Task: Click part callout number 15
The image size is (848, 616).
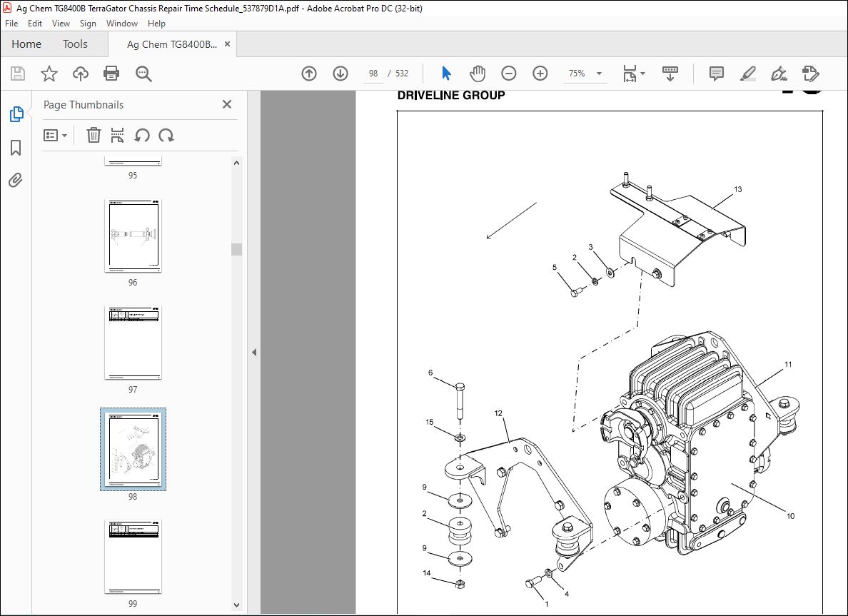Action: point(430,422)
